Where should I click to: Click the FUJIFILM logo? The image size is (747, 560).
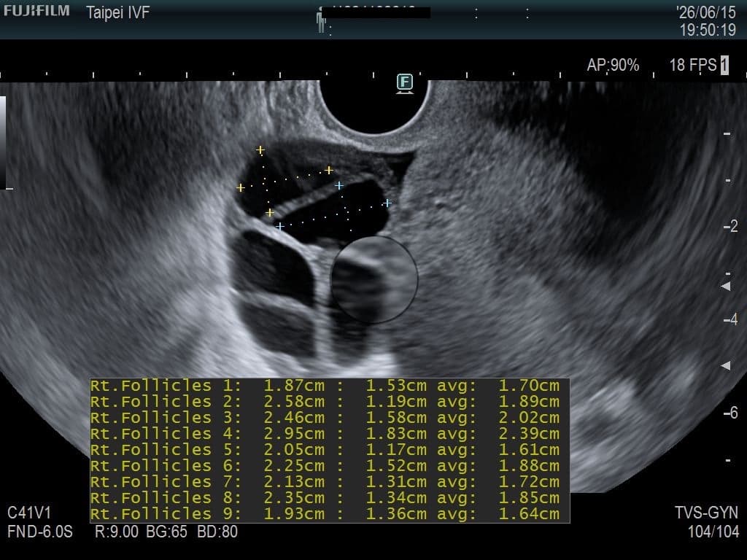click(x=36, y=11)
